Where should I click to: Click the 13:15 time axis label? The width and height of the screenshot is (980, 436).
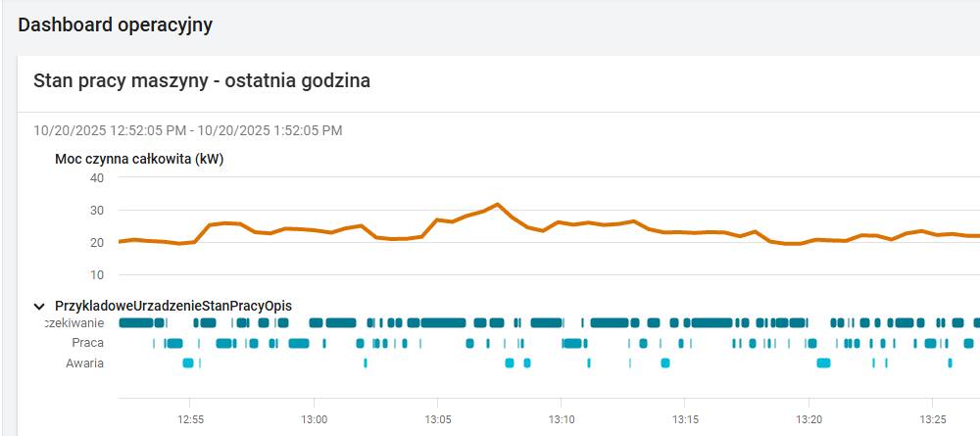point(684,416)
